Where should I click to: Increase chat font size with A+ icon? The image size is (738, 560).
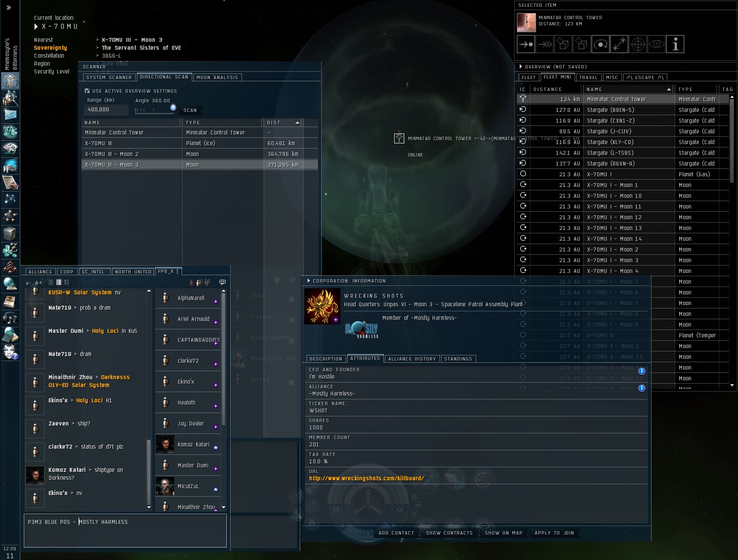pyautogui.click(x=38, y=283)
